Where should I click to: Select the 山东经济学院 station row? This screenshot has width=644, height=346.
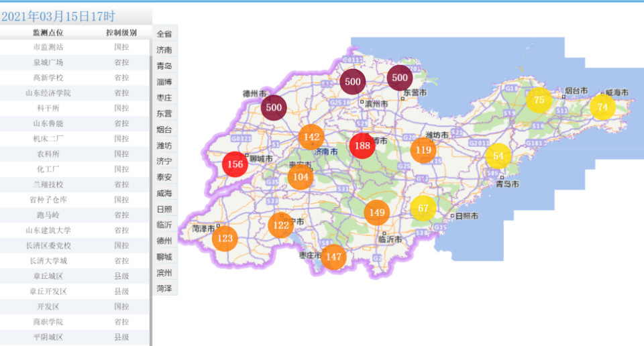tap(74, 93)
